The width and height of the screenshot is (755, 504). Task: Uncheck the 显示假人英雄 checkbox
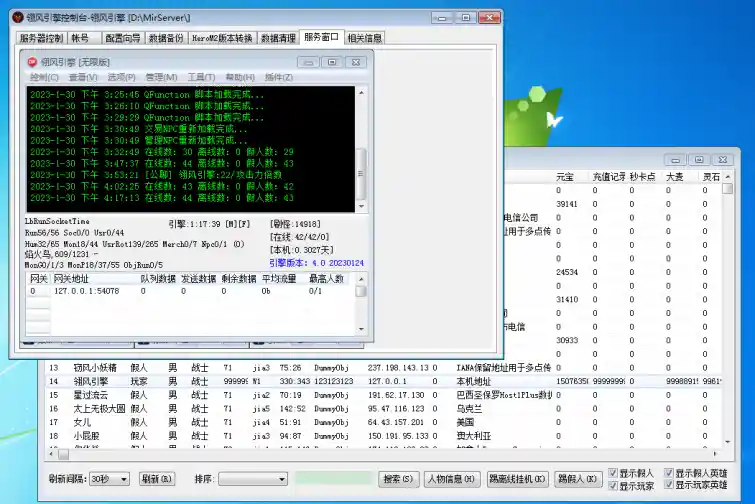(669, 473)
